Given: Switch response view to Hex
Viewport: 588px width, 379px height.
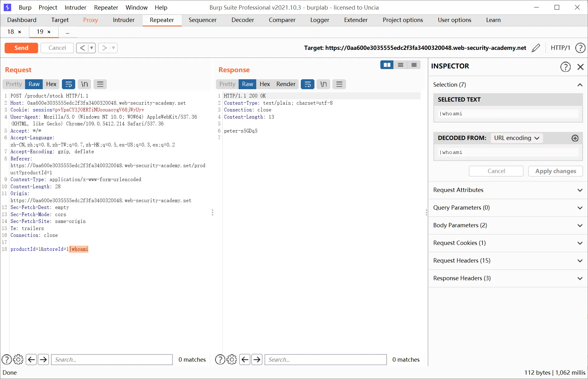Looking at the screenshot, I should click(x=265, y=84).
